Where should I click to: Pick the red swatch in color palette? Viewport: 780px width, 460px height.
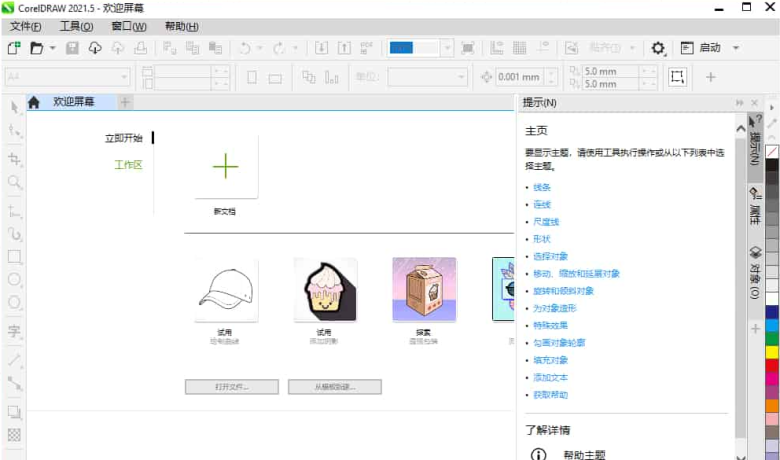pyautogui.click(x=772, y=366)
